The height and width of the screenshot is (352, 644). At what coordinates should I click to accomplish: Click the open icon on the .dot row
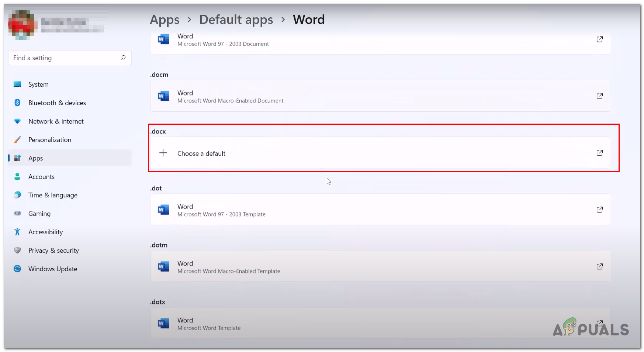click(x=599, y=210)
